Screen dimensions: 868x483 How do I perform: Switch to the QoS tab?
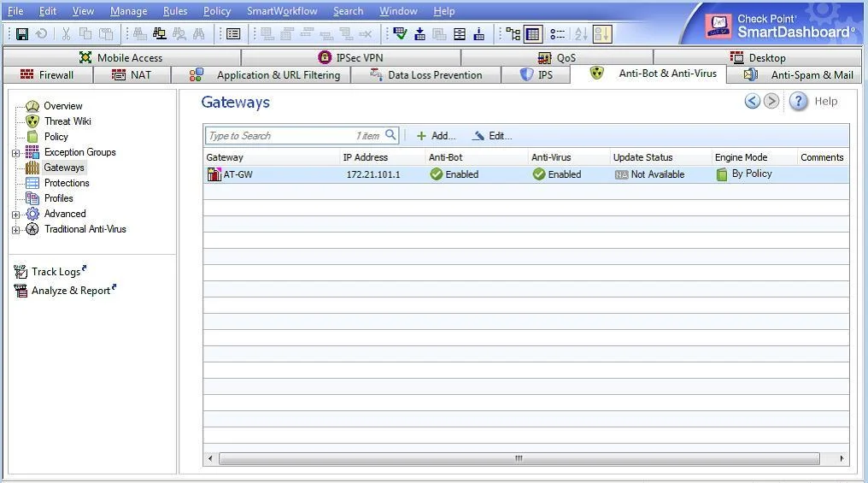point(557,57)
